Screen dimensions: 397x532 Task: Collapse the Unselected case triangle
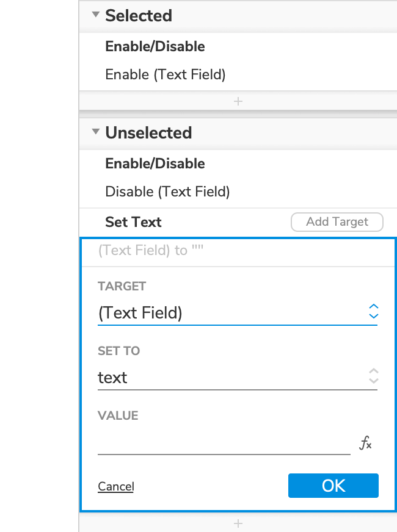95,132
